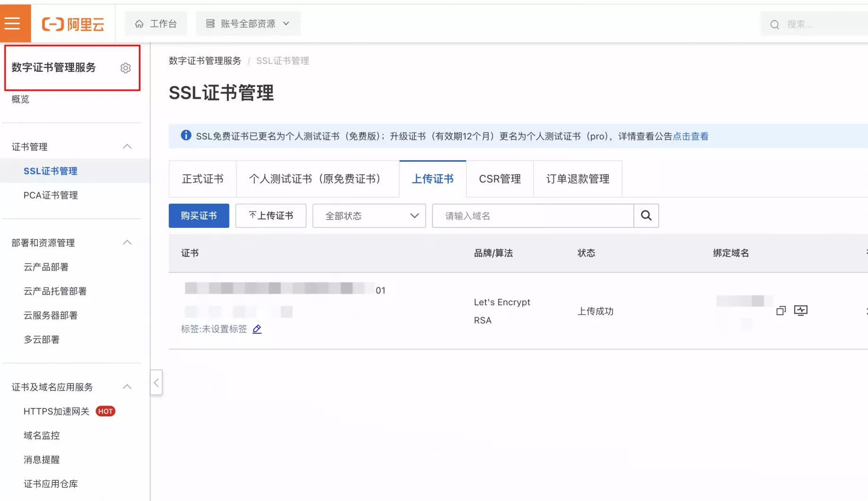Image resolution: width=868 pixels, height=501 pixels.
Task: Click the edit pencil next to 标签:未设置标签
Action: pyautogui.click(x=257, y=329)
